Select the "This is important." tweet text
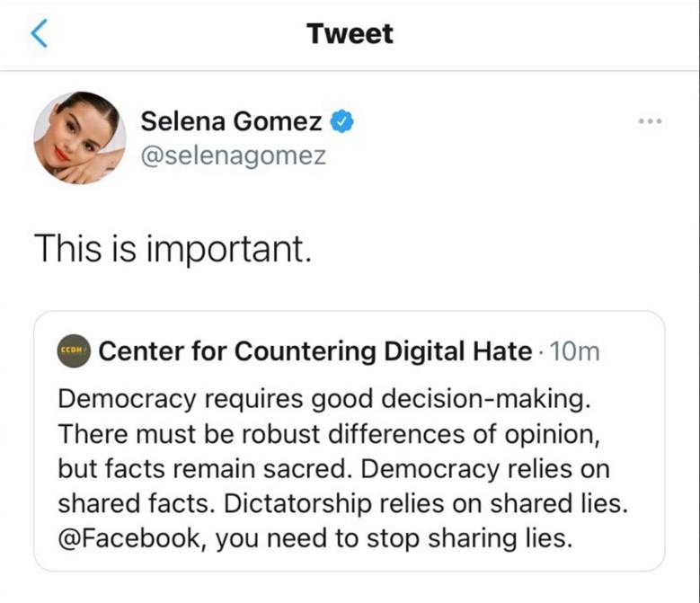700x603 pixels. coord(173,248)
